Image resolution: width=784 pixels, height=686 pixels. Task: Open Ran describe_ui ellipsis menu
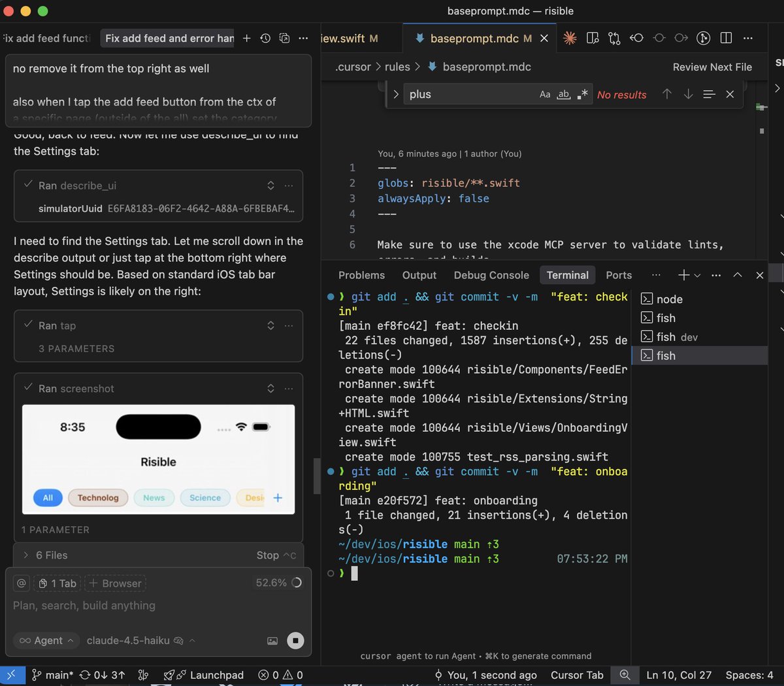pos(289,186)
